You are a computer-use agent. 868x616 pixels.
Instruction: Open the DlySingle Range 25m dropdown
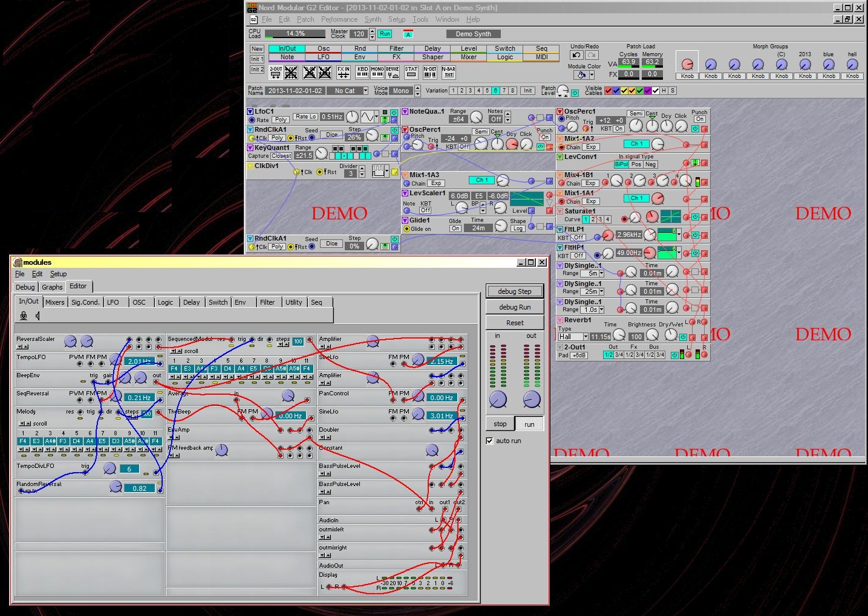point(601,291)
